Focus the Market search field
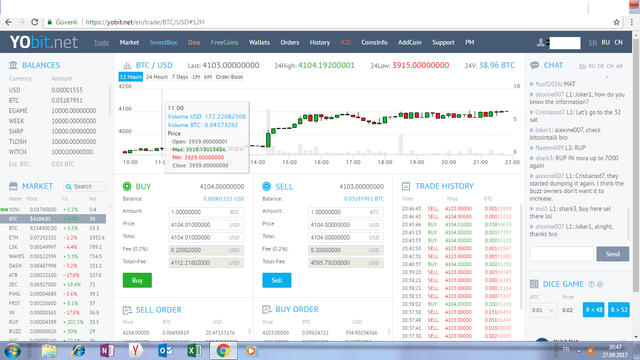The image size is (640, 360). click(x=85, y=187)
